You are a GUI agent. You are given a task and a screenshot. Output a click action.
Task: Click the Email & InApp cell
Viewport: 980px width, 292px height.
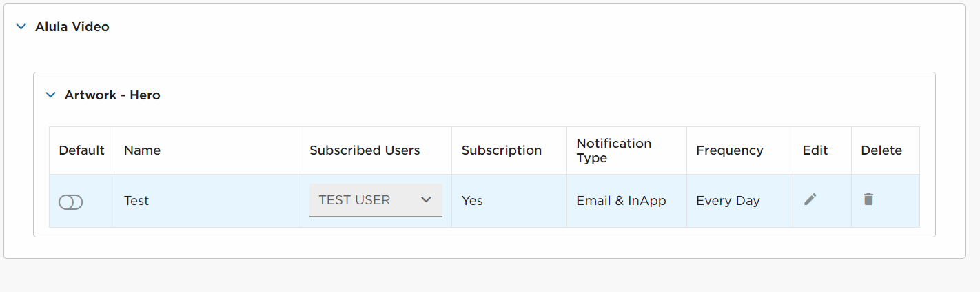click(x=622, y=201)
